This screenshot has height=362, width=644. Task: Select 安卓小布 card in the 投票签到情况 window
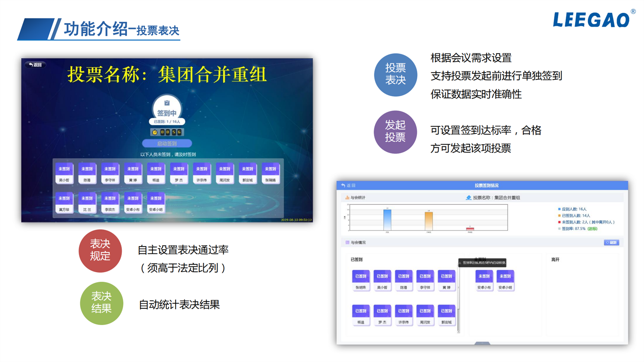coord(484,281)
